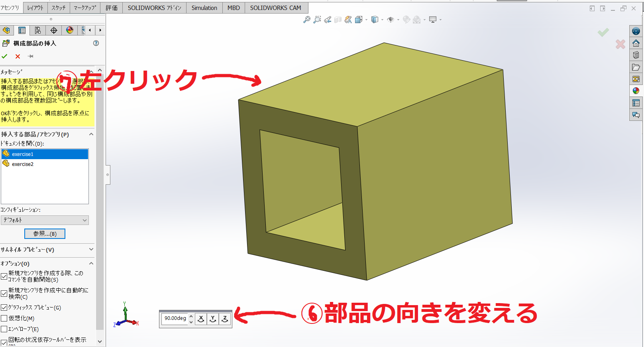Confirm insert with the green OK checkmark

[x=5, y=56]
